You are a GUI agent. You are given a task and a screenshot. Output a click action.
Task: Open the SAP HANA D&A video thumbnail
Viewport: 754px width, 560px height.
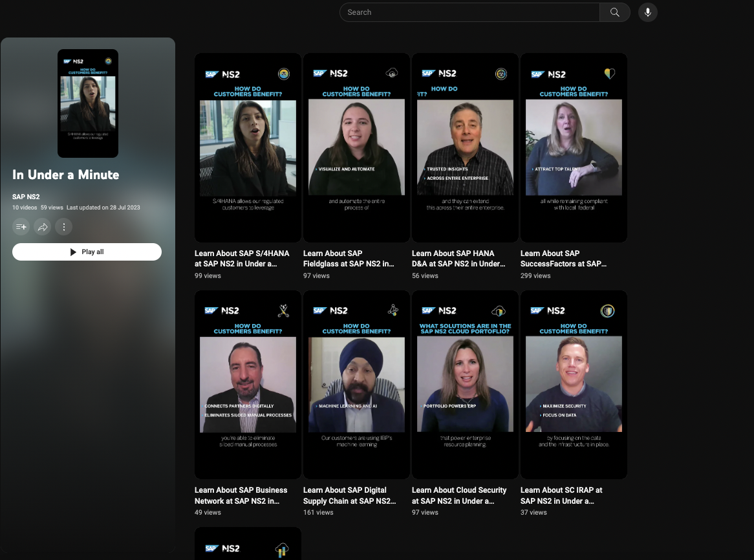click(x=465, y=147)
